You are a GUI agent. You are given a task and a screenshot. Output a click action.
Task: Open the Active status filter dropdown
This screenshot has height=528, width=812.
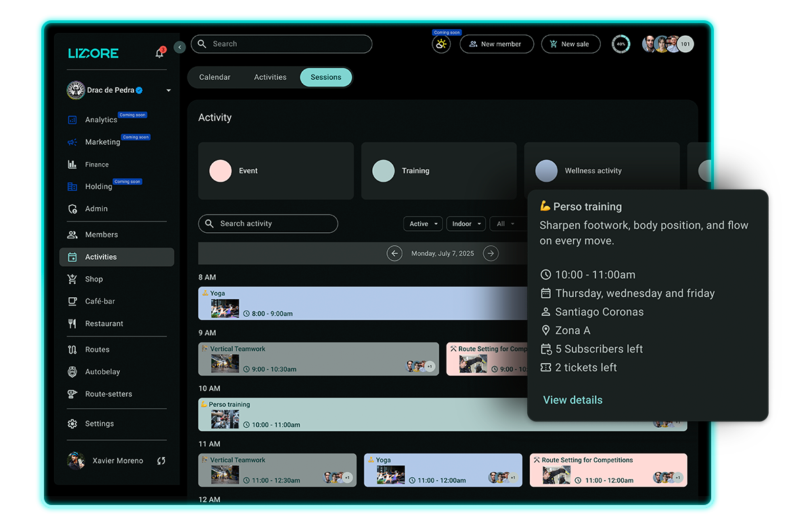423,223
